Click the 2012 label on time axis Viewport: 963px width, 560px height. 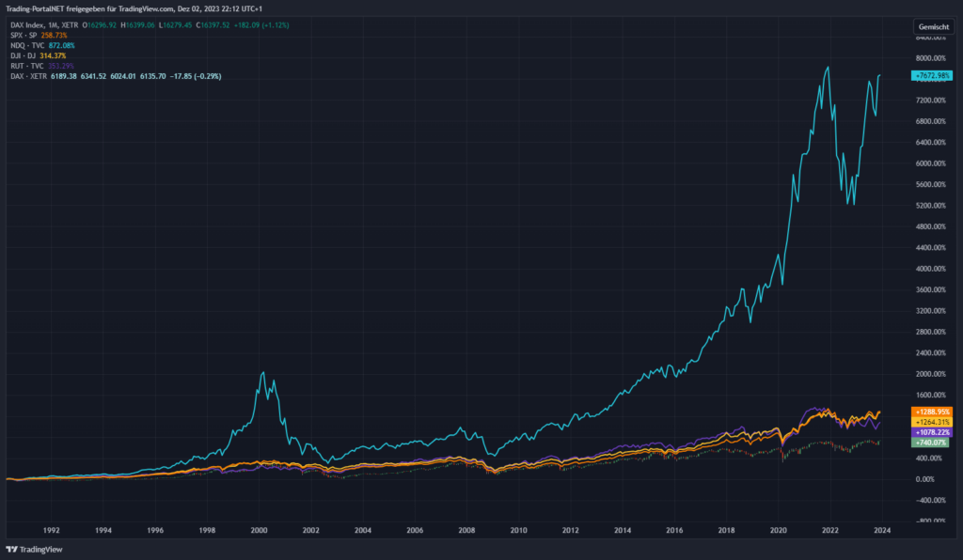[x=570, y=530]
